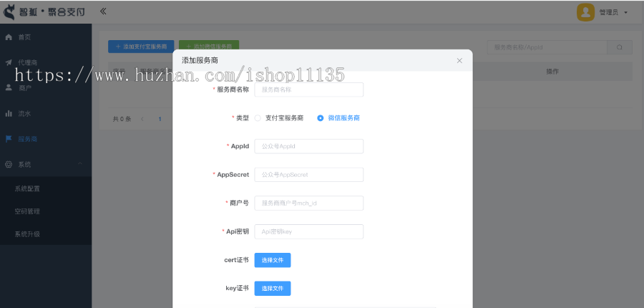
Task: Click the green 添加微信服务商 button
Action: 209,47
